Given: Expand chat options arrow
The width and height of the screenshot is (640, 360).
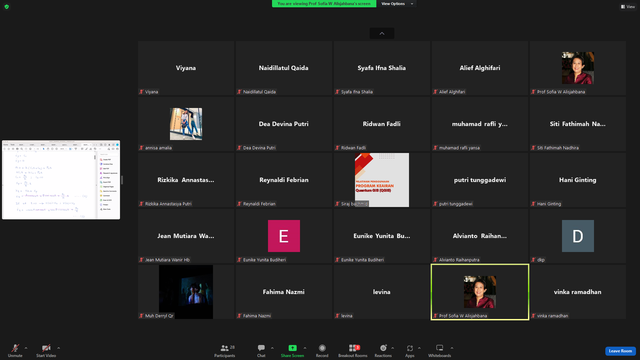Looking at the screenshot, I should pos(272,348).
